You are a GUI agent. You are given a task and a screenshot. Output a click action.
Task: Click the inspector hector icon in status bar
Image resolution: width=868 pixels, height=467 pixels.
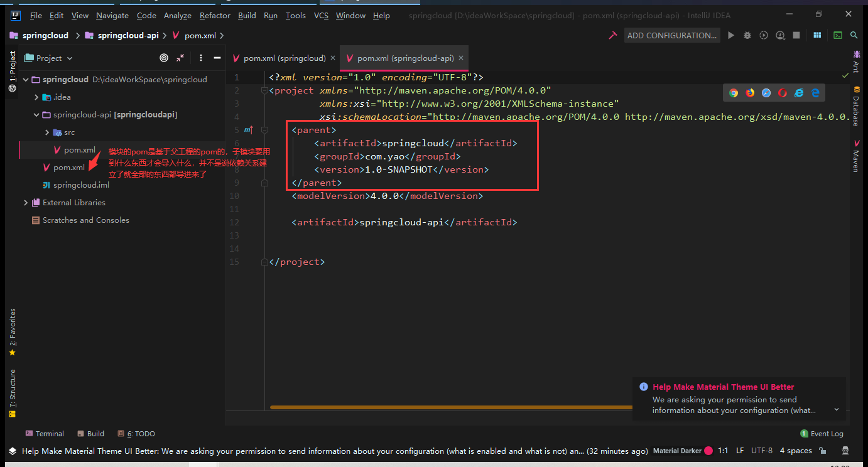click(x=845, y=451)
